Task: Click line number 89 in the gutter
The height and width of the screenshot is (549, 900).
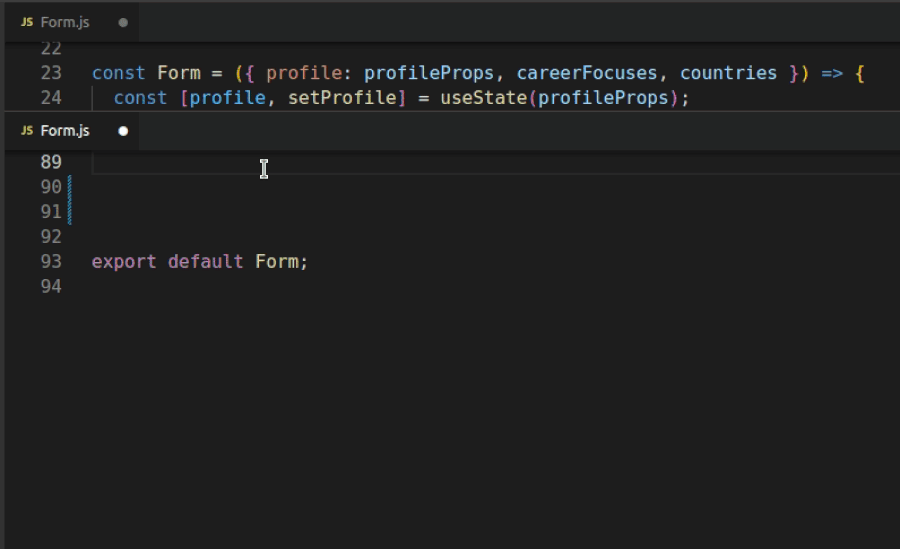Action: pos(51,162)
